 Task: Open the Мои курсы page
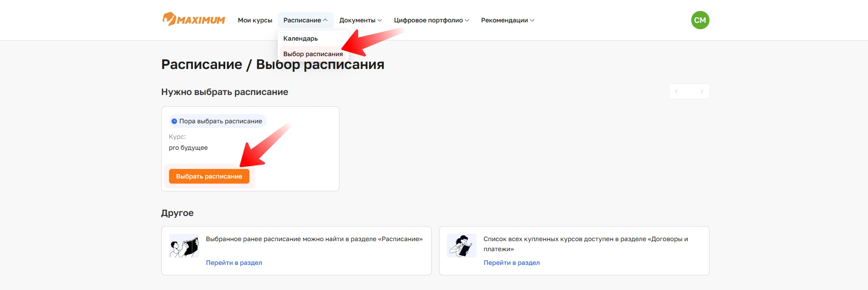click(255, 20)
